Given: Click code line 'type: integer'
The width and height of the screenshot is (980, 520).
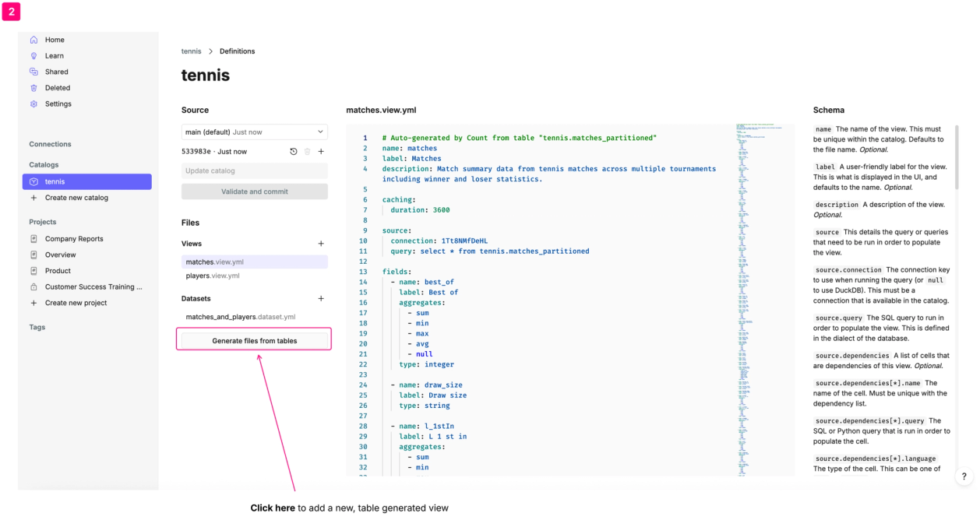Looking at the screenshot, I should click(x=426, y=364).
